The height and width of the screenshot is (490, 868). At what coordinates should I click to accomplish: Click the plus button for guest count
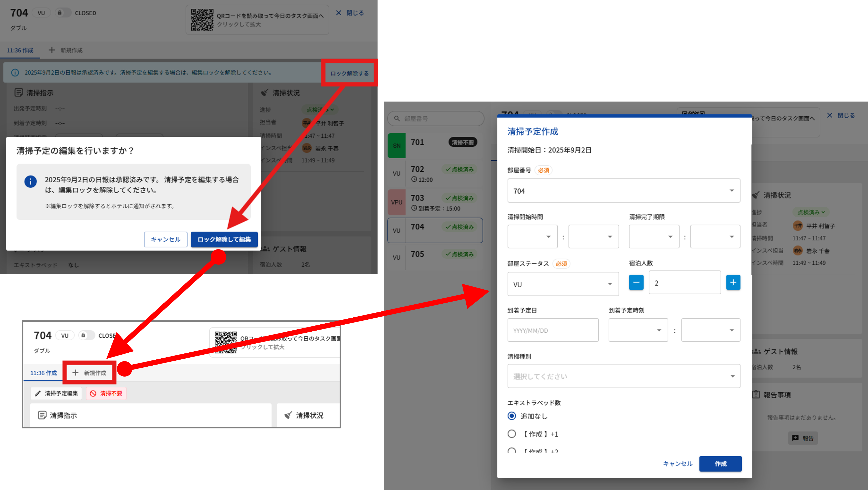[x=733, y=283]
